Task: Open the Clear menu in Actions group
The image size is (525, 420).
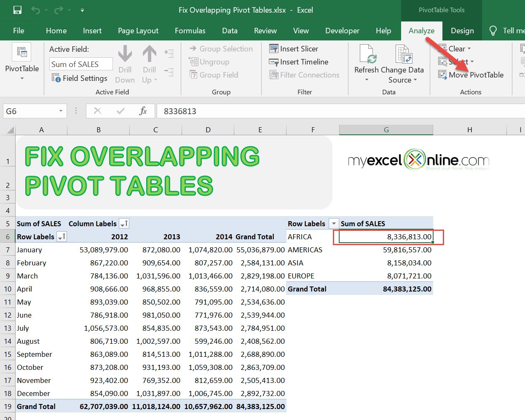Action: coord(457,48)
